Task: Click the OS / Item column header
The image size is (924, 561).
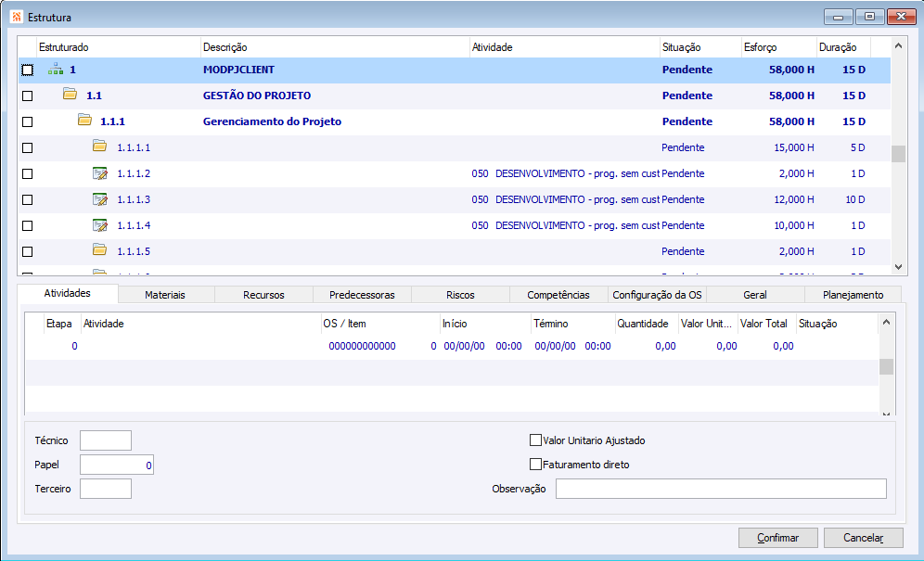Action: (x=380, y=324)
